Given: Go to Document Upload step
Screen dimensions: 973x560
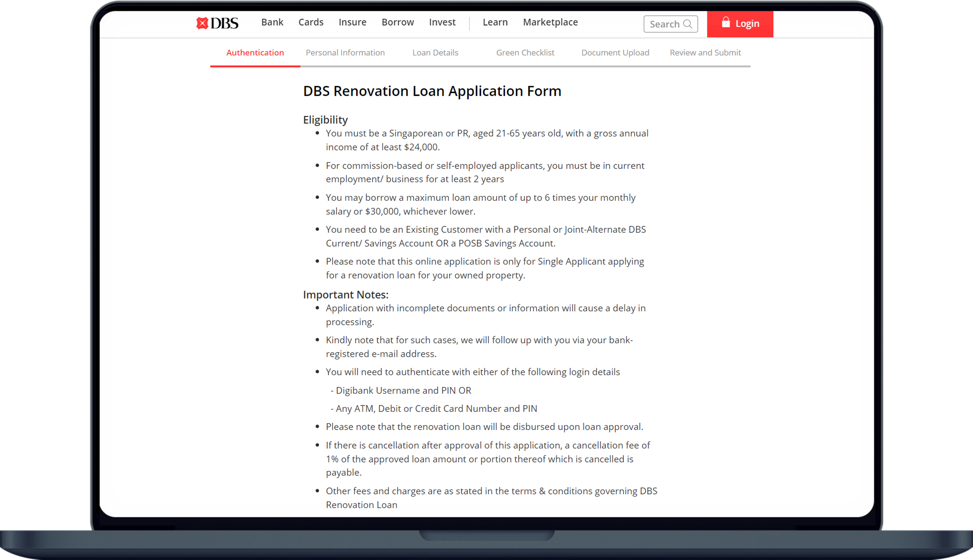Looking at the screenshot, I should pos(615,53).
